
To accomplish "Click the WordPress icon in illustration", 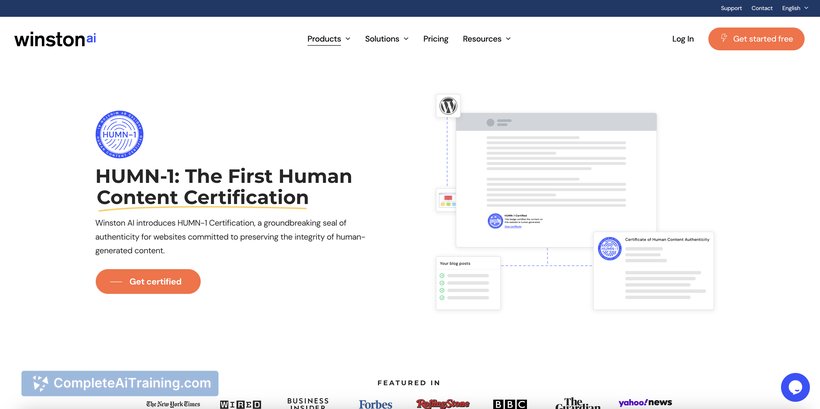I will (448, 106).
